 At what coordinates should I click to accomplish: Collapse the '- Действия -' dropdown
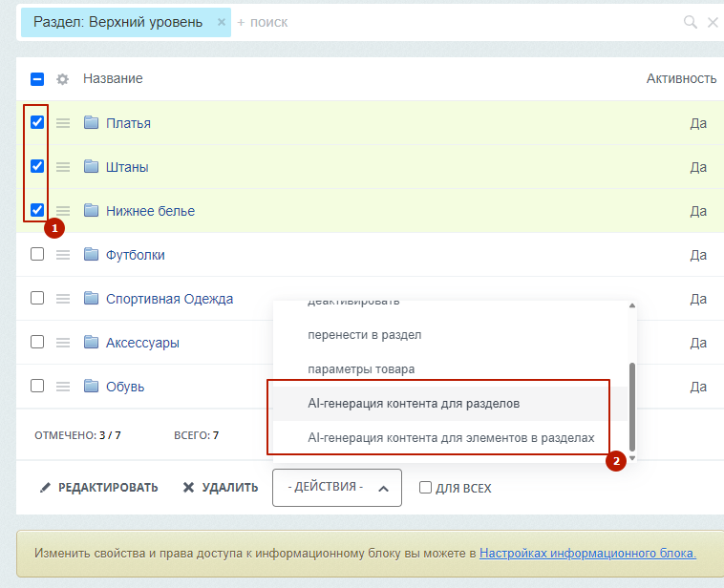[x=337, y=488]
